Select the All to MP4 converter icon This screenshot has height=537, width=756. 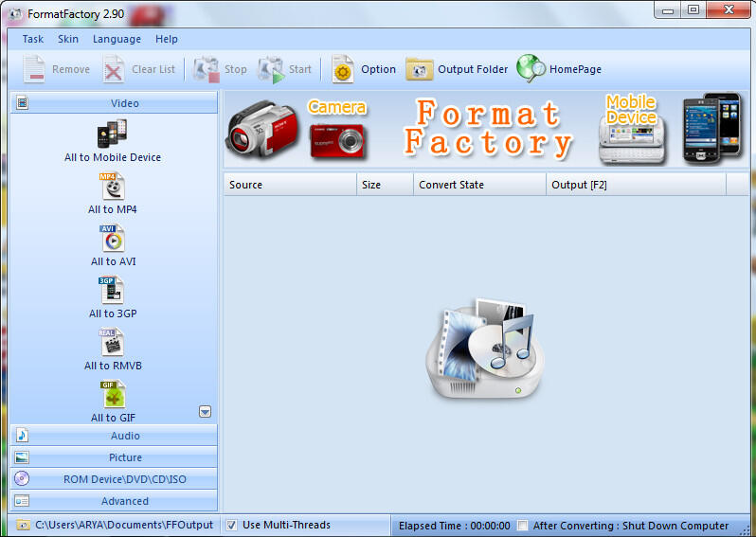(x=112, y=187)
